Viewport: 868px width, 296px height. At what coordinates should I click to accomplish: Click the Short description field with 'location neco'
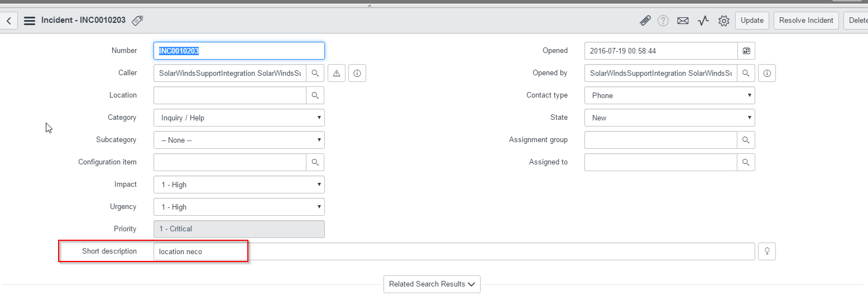(x=454, y=251)
